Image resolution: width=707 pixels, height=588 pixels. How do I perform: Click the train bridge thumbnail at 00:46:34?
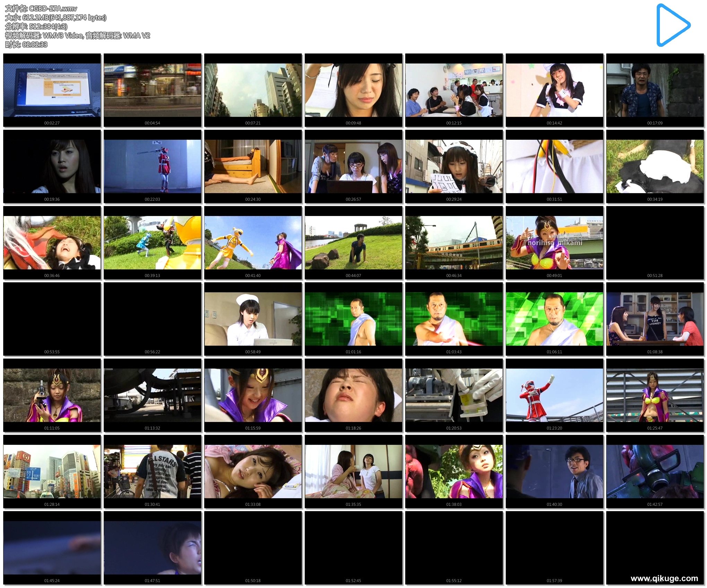[454, 243]
